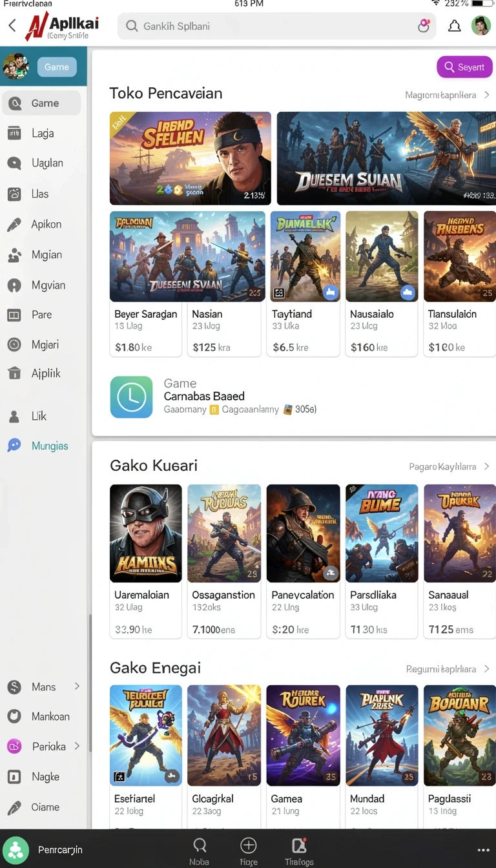The height and width of the screenshot is (868, 496).
Task: Open the Tlratogs tab in bottom bar
Action: point(299,851)
